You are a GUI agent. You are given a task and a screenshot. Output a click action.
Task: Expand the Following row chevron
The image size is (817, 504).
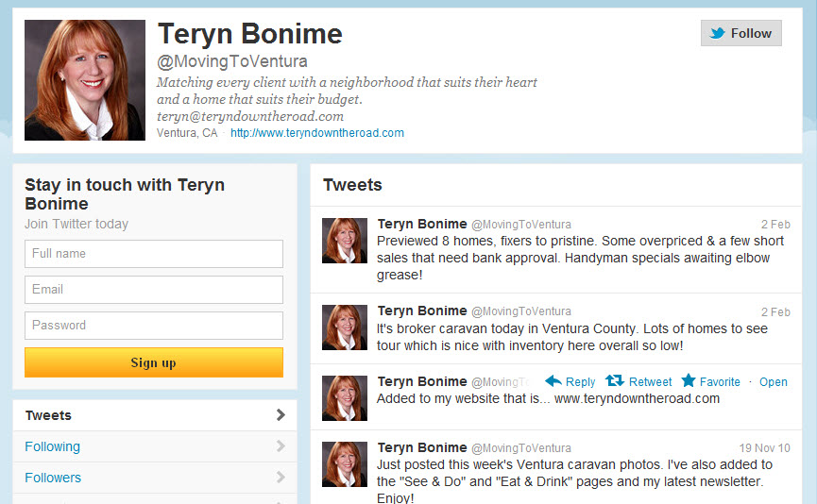click(x=281, y=446)
